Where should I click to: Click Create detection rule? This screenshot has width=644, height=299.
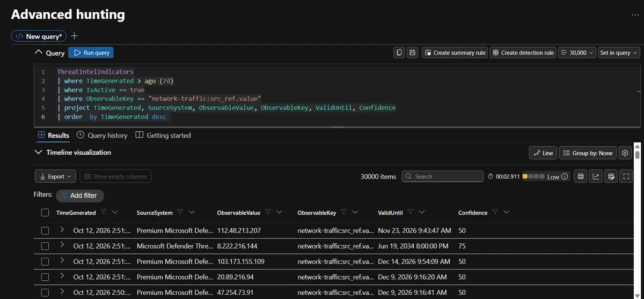click(x=523, y=53)
